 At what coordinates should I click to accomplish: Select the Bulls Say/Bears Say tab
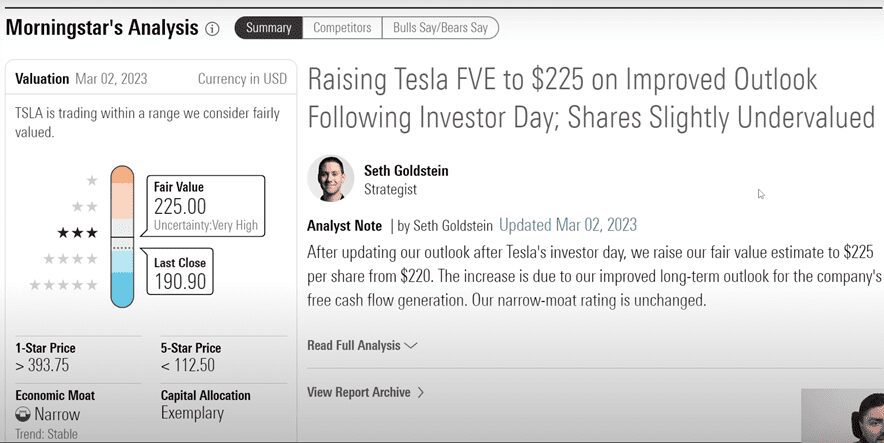coord(440,28)
